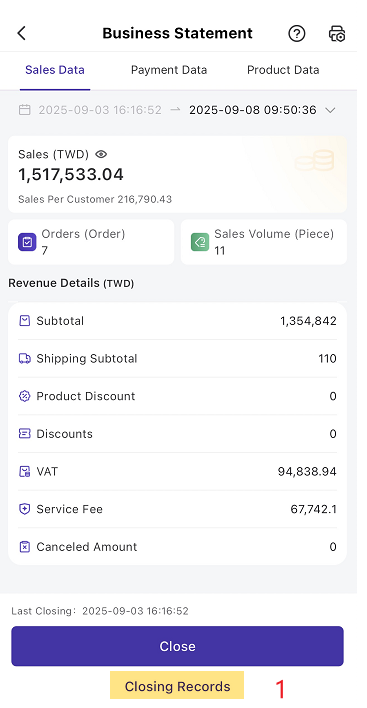Click the Orders clipboard icon
The image size is (367, 708).
[27, 242]
